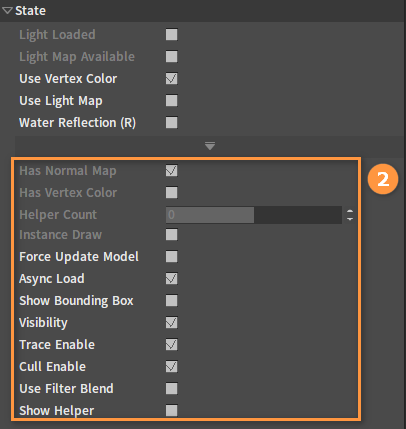Click the Instance Draw checkbox
The width and height of the screenshot is (406, 429).
point(171,235)
